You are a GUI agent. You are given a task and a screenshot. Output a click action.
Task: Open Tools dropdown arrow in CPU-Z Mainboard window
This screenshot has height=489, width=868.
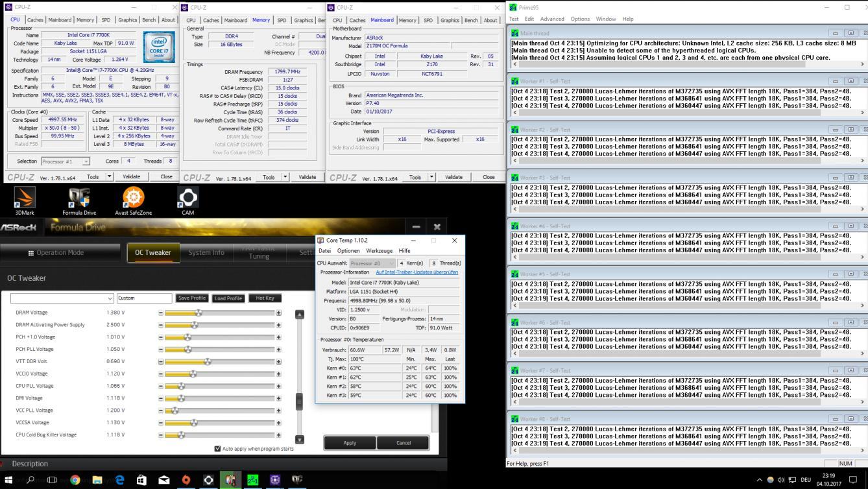coord(432,177)
